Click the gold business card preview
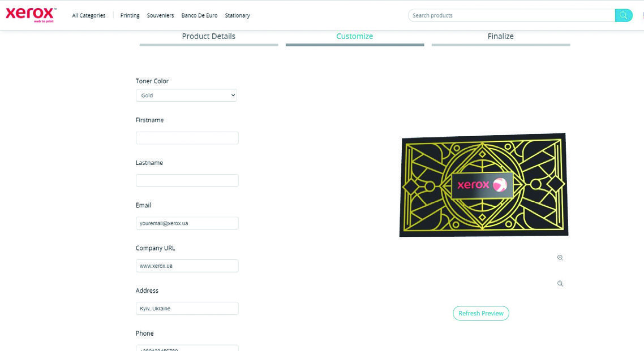The width and height of the screenshot is (644, 351). [484, 185]
